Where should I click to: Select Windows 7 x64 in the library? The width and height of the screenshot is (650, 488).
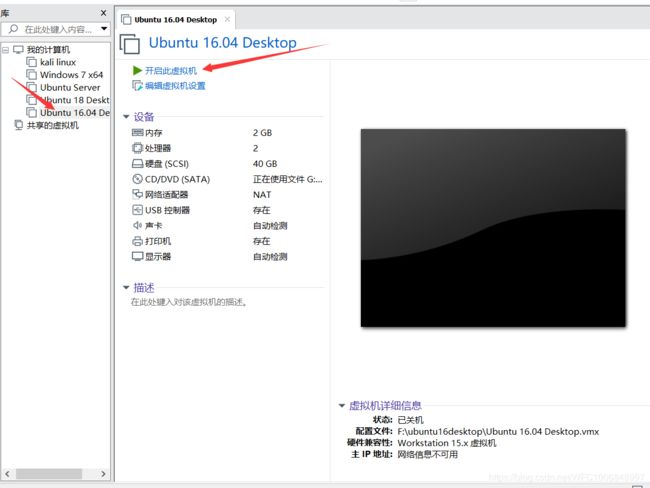(x=71, y=75)
